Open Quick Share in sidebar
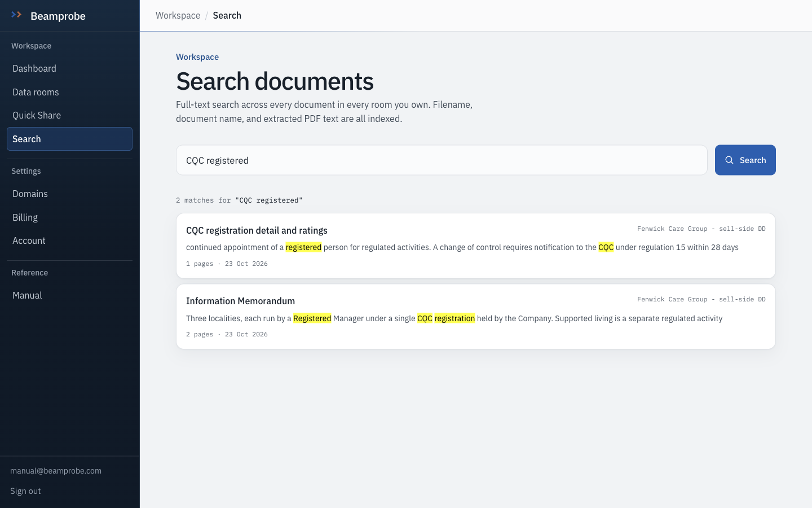 pyautogui.click(x=69, y=115)
